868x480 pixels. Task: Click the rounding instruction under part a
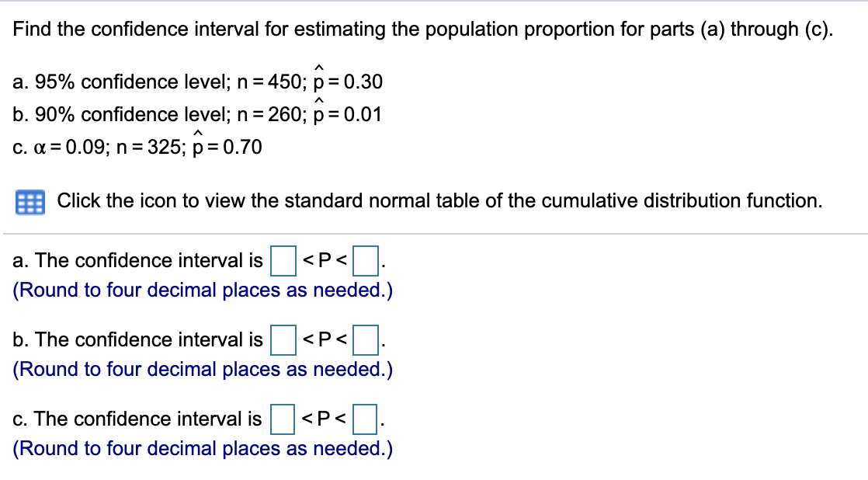tap(201, 290)
